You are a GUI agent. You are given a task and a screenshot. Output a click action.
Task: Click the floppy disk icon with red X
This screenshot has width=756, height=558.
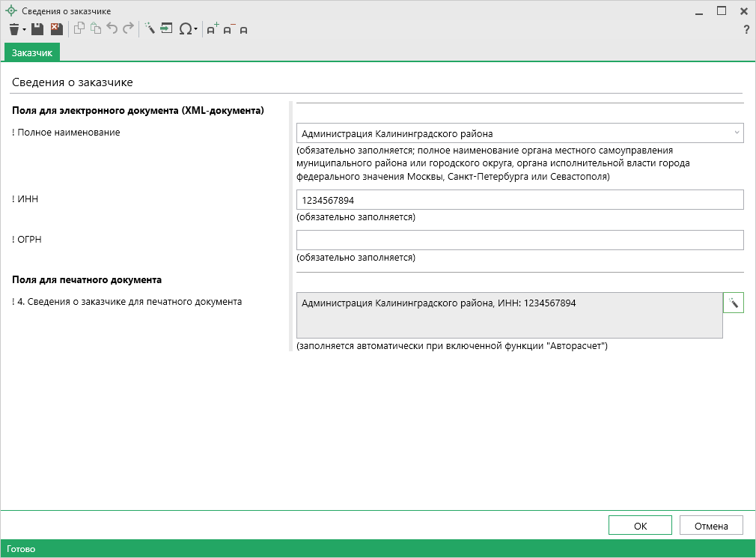pyautogui.click(x=56, y=29)
